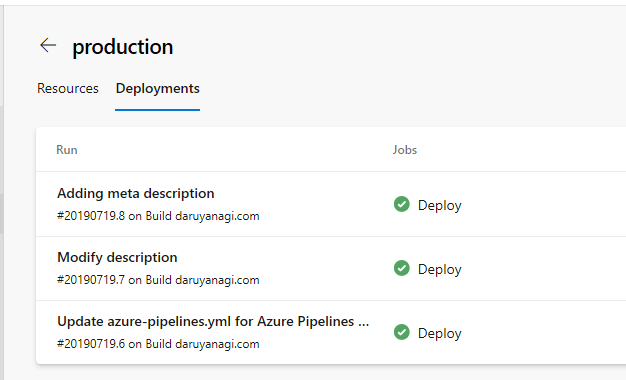626x380 pixels.
Task: Click the production environment title
Action: click(x=123, y=47)
